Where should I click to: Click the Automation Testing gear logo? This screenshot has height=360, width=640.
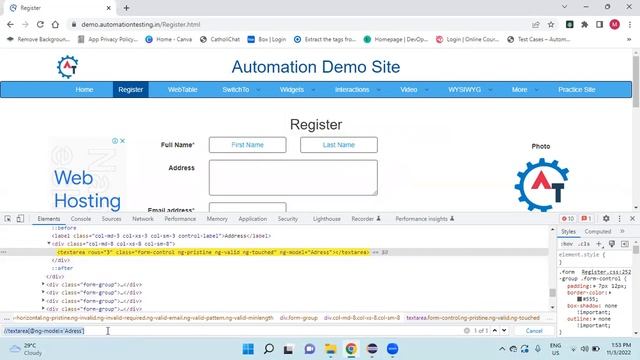coord(67,67)
